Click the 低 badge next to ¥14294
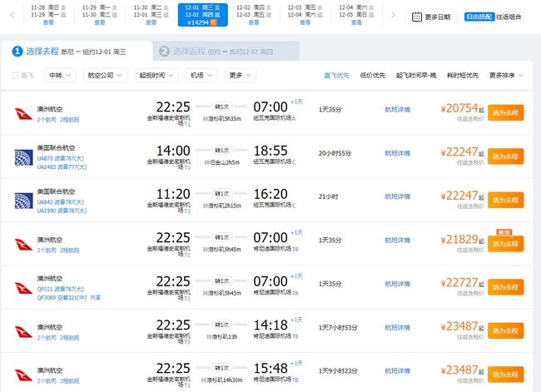Screen dimensions: 541x392 point(214,22)
